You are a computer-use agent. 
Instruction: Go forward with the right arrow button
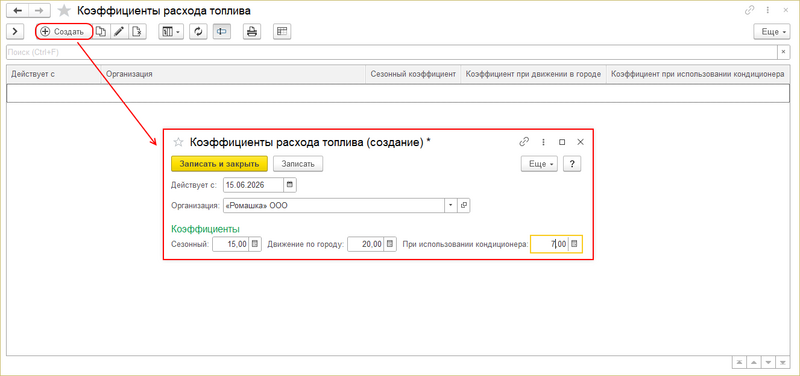(x=39, y=11)
